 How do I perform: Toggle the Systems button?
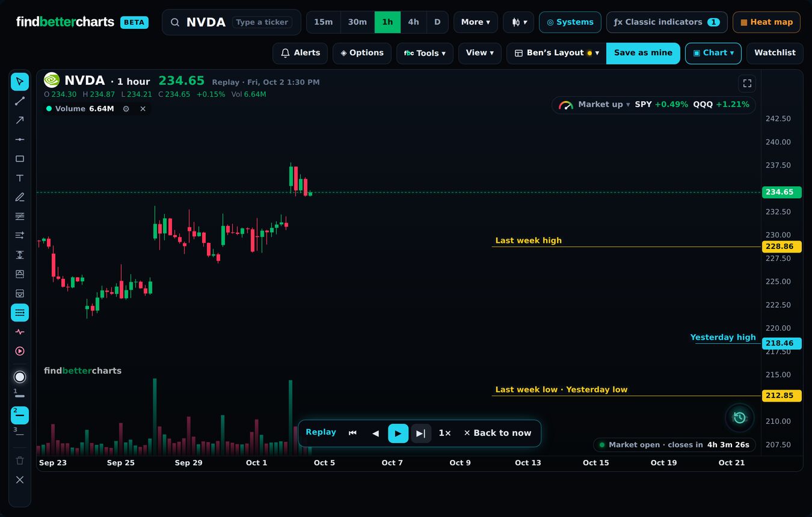570,22
